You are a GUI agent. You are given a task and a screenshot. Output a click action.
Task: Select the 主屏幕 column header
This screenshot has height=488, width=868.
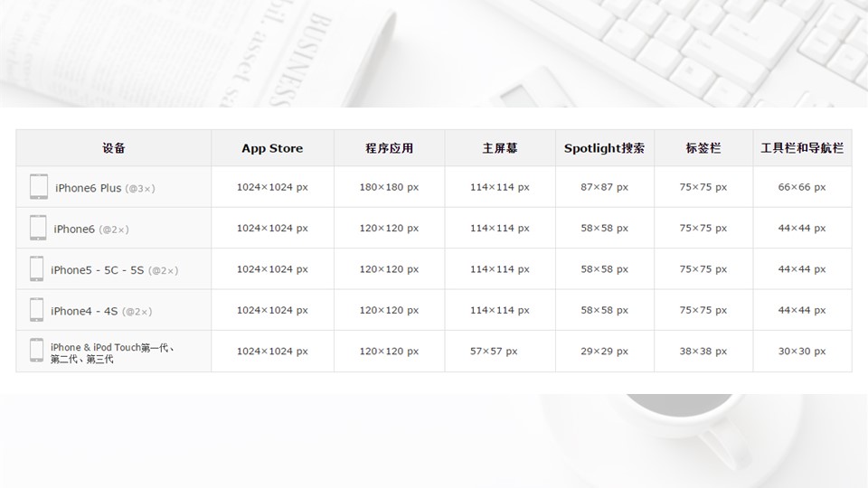click(x=500, y=148)
